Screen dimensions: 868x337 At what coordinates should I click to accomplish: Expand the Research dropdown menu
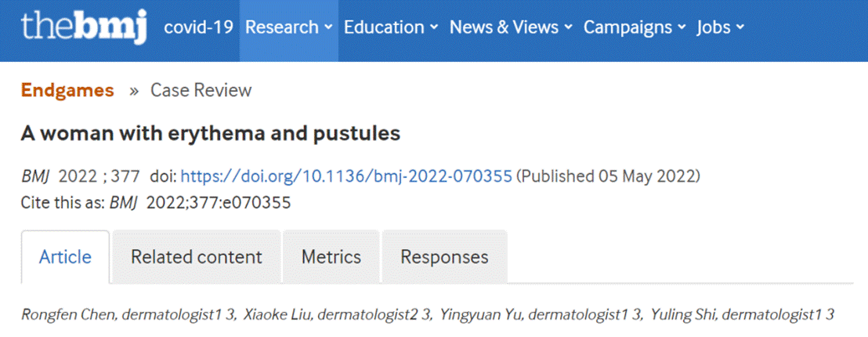(288, 27)
